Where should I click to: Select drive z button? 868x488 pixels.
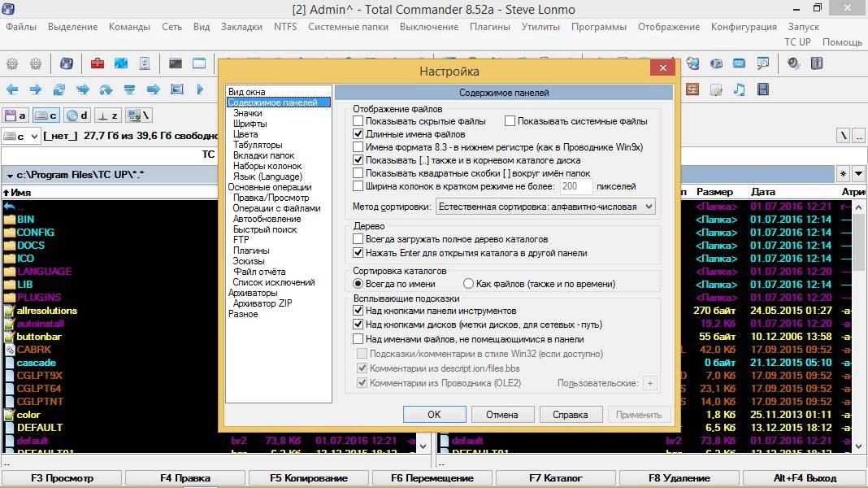point(108,115)
